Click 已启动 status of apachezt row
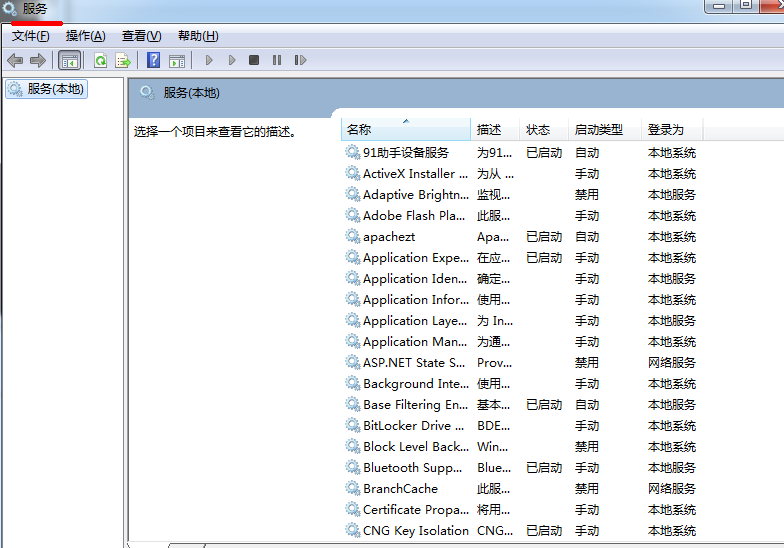 (544, 236)
